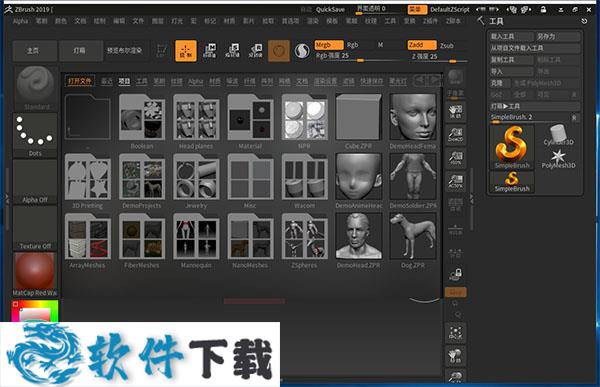The width and height of the screenshot is (600, 387).
Task: Open the empty parent folder in LightBox
Action: click(88, 117)
